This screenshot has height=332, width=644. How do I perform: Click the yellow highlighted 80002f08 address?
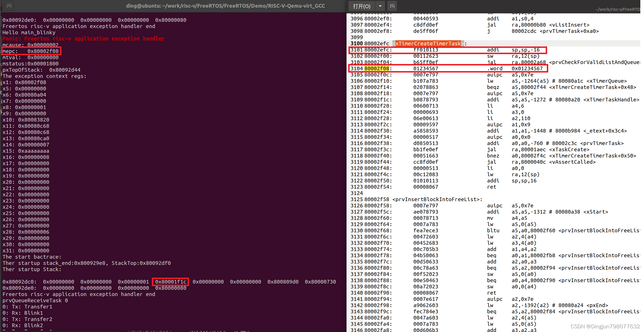[377, 69]
